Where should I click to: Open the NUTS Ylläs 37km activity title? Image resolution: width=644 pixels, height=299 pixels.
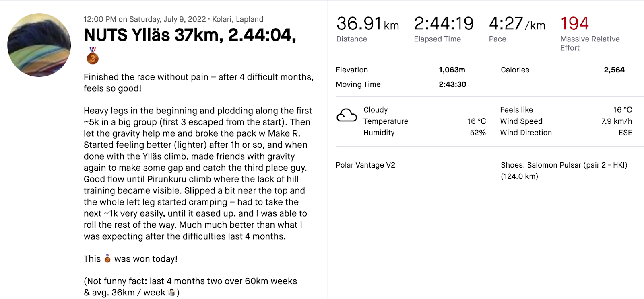(190, 35)
